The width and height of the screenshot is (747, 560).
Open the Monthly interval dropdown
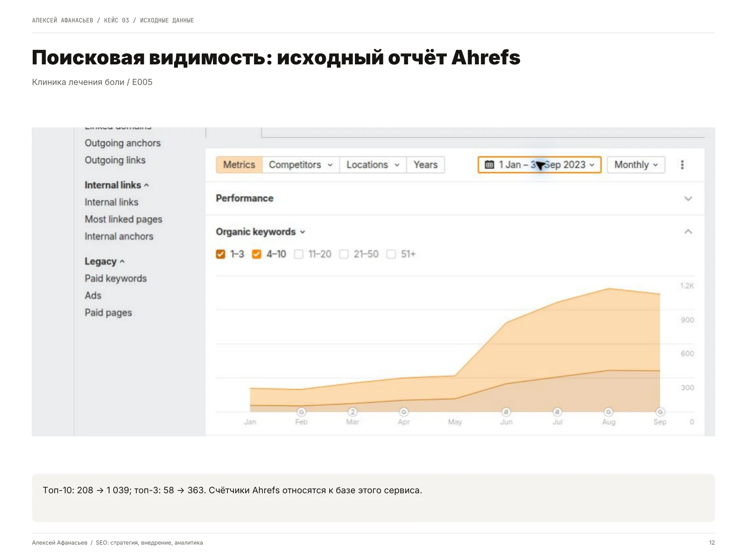pos(636,165)
